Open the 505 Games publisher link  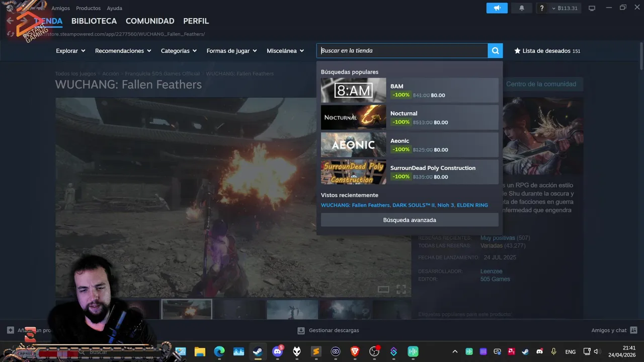coord(495,279)
